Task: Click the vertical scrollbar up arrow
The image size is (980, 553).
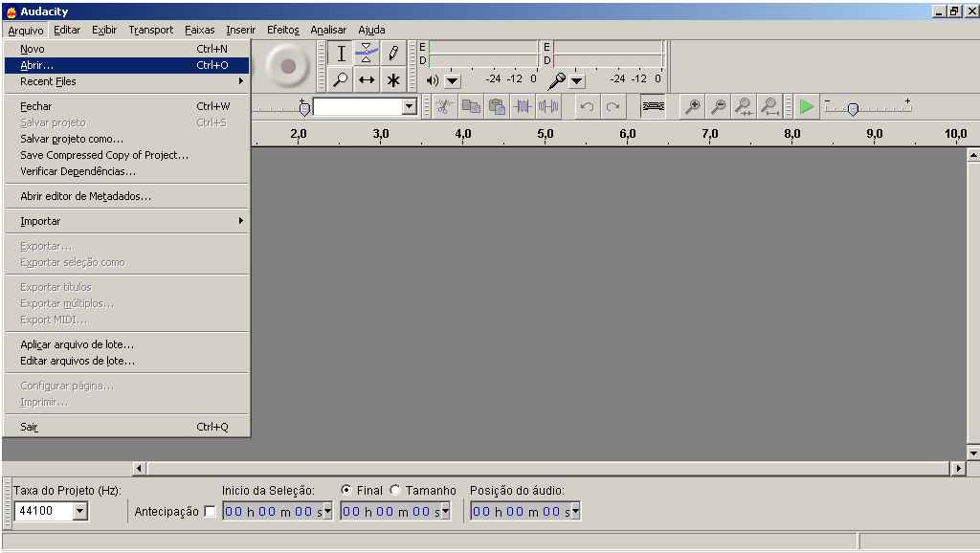Action: point(973,155)
